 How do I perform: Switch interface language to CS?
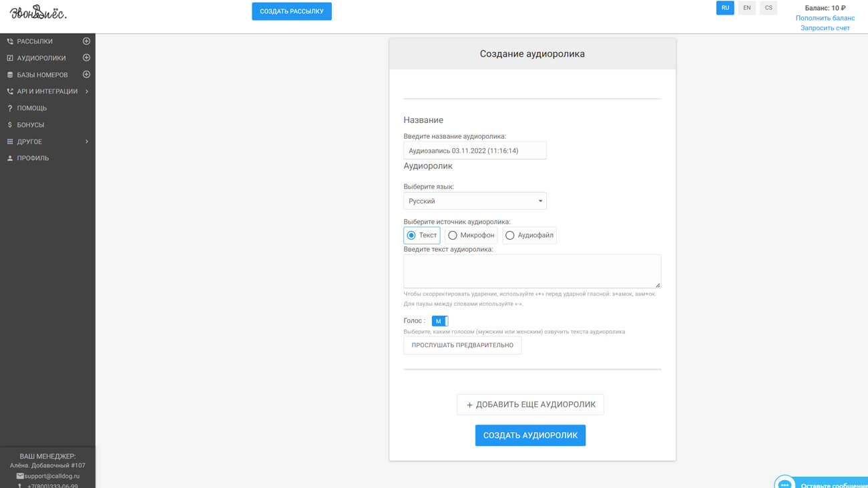tap(769, 8)
